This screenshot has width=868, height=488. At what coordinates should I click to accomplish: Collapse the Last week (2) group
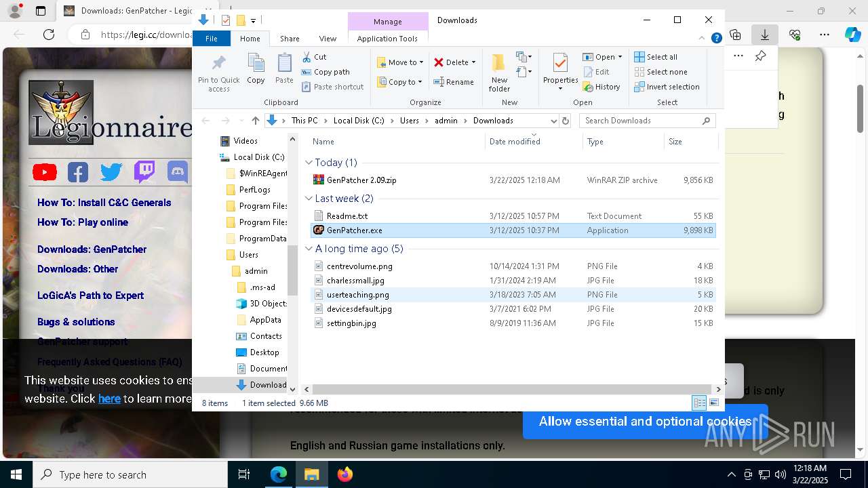(x=309, y=199)
